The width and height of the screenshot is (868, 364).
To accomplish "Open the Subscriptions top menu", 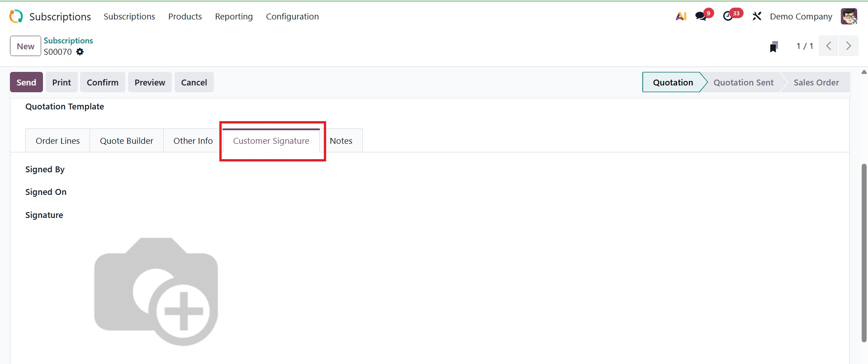I will pyautogui.click(x=129, y=16).
